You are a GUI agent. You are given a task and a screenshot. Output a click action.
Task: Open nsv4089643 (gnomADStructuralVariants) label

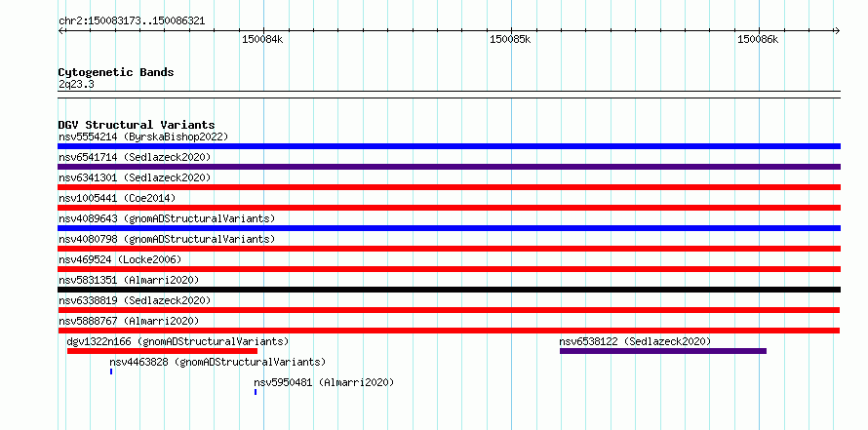pos(167,218)
